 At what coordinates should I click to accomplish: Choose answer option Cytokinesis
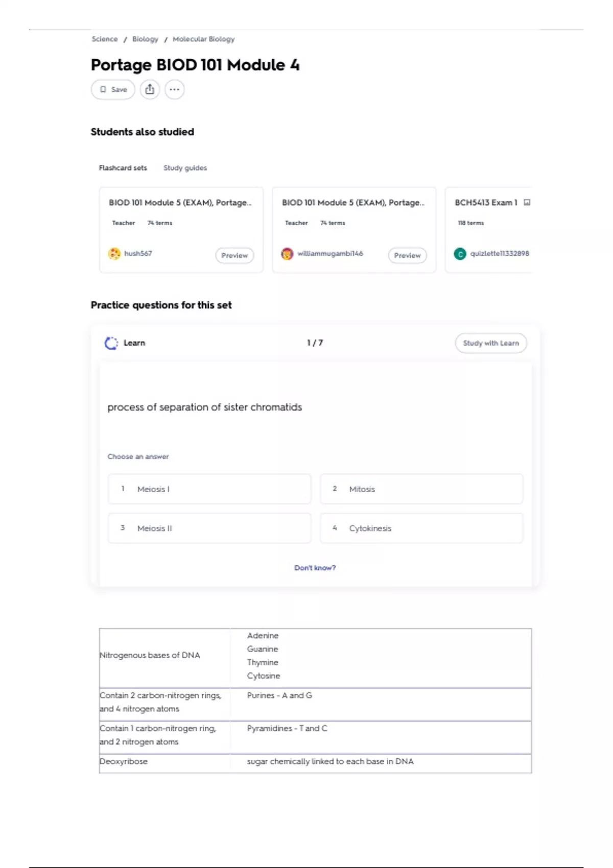click(x=421, y=528)
